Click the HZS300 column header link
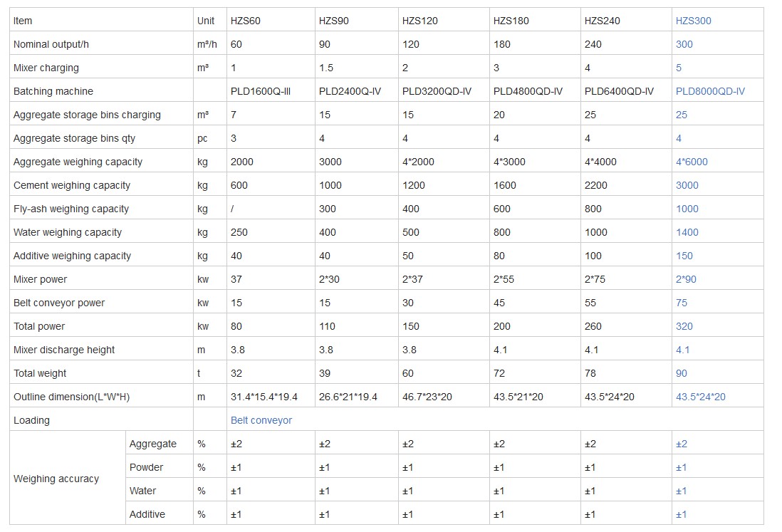 click(693, 21)
